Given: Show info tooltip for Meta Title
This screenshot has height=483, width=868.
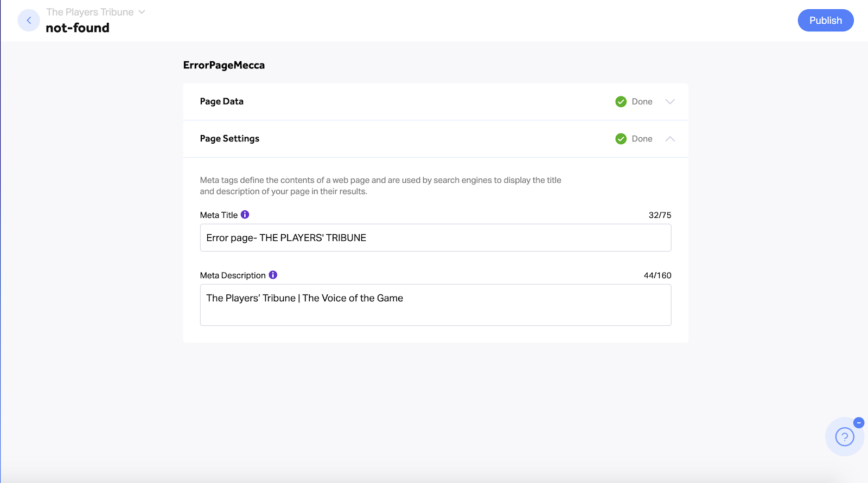Looking at the screenshot, I should 245,215.
